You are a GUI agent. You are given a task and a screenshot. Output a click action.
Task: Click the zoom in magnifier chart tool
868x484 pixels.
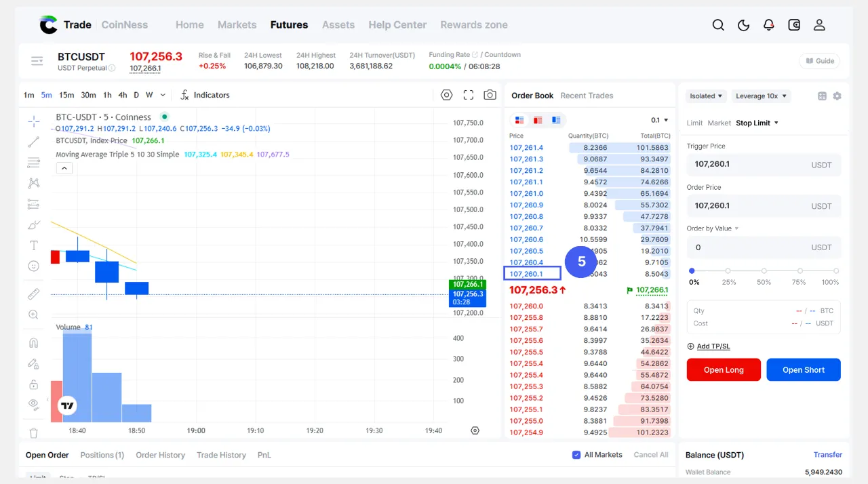33,315
